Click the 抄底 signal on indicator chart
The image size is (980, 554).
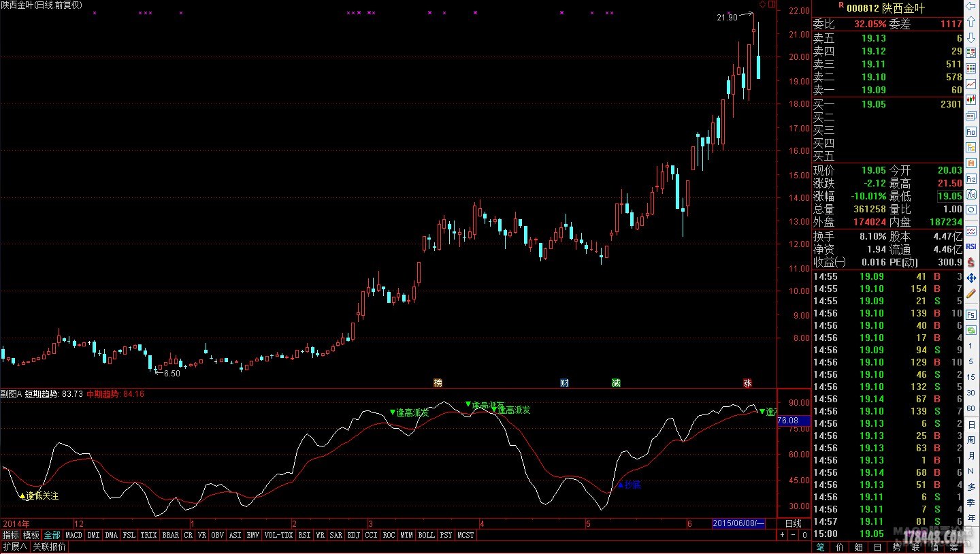coord(629,485)
